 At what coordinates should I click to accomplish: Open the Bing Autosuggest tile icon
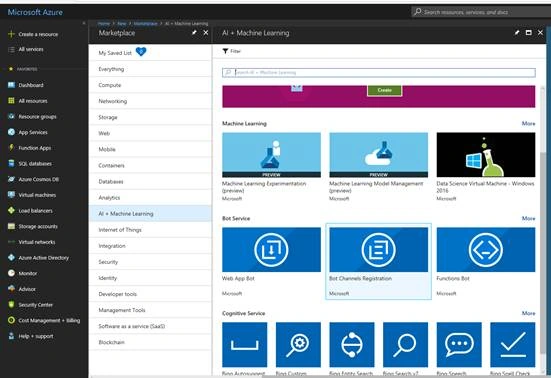pyautogui.click(x=245, y=345)
